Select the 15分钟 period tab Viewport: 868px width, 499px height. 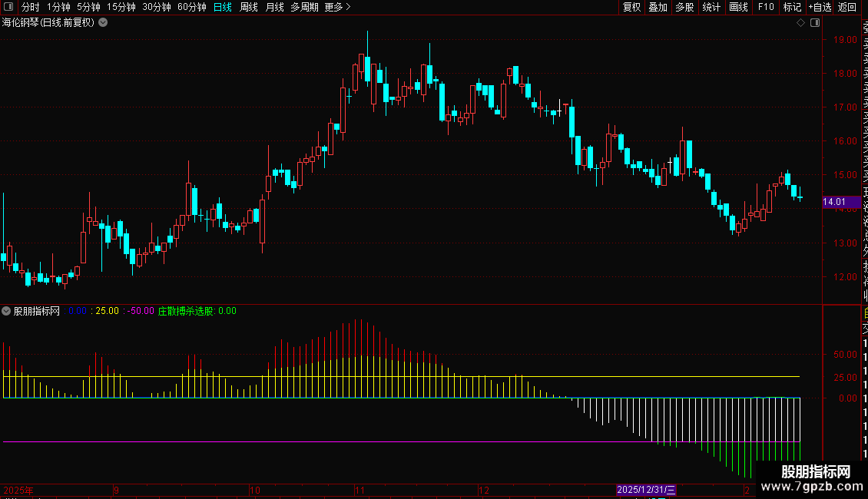click(121, 7)
